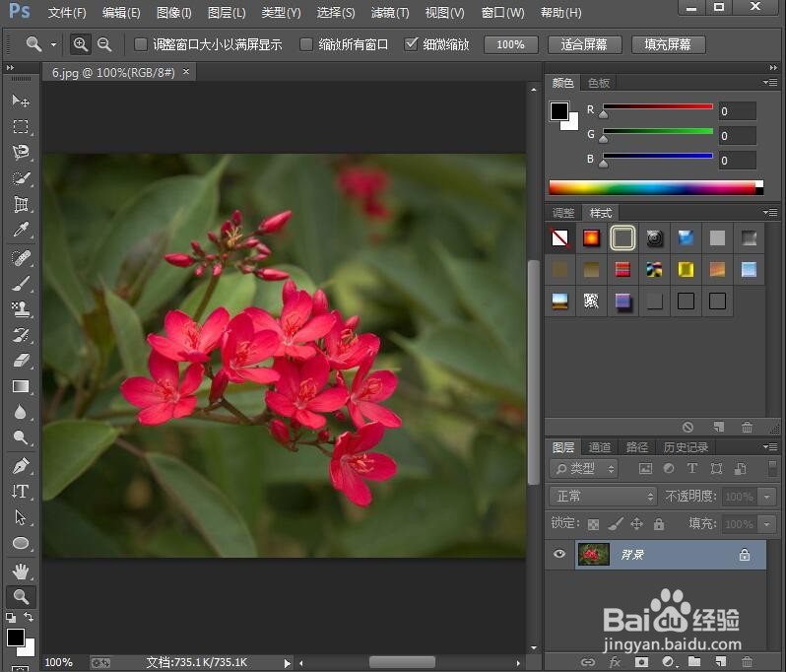Swap foreground and background colors
This screenshot has height=672, width=786.
pyautogui.click(x=29, y=617)
